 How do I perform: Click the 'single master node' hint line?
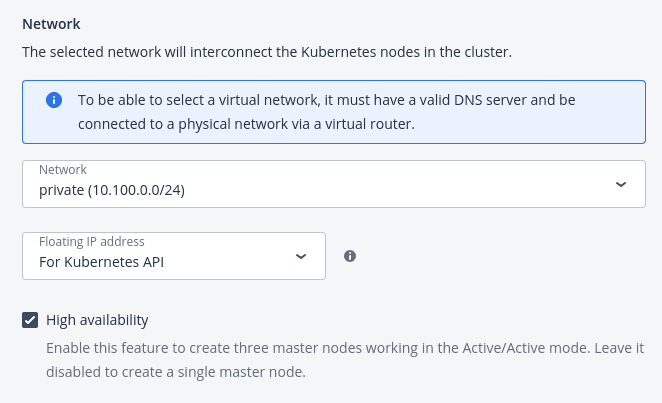176,372
